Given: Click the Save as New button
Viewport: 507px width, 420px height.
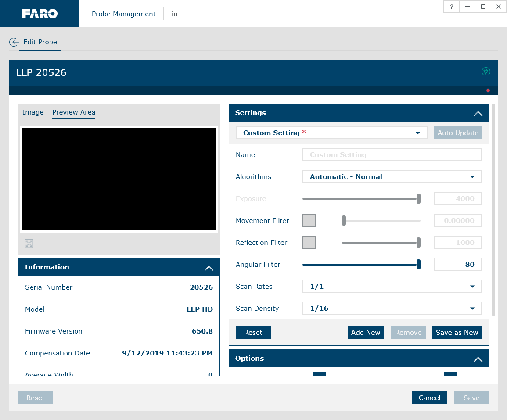Looking at the screenshot, I should [457, 332].
